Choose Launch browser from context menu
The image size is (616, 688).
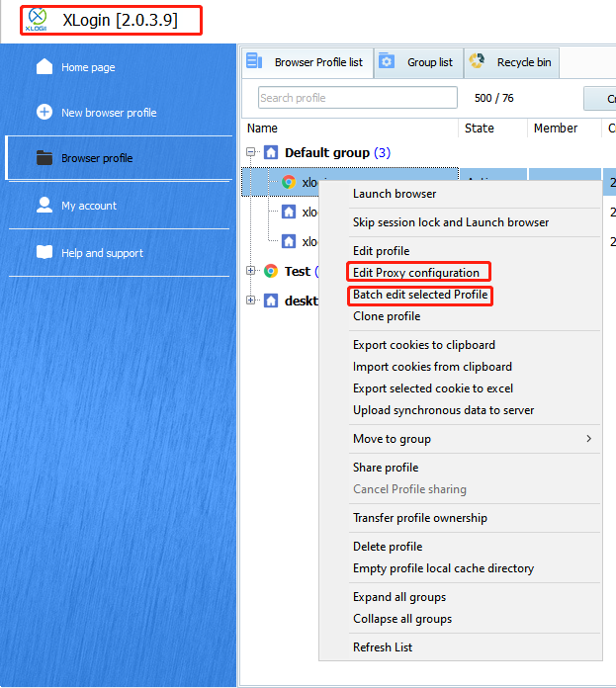coord(395,194)
